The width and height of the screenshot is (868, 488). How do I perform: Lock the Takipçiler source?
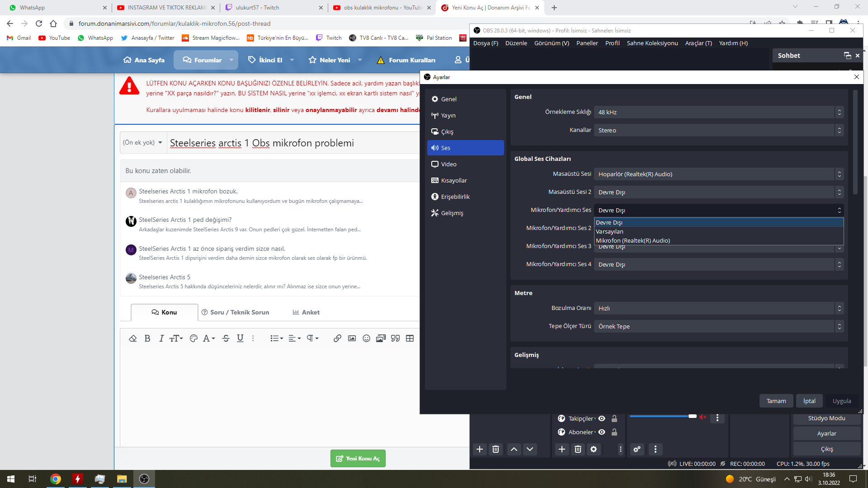point(614,418)
